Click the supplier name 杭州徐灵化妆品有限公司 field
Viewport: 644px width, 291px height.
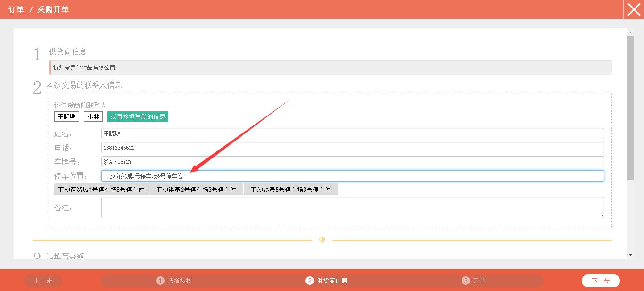(330, 67)
